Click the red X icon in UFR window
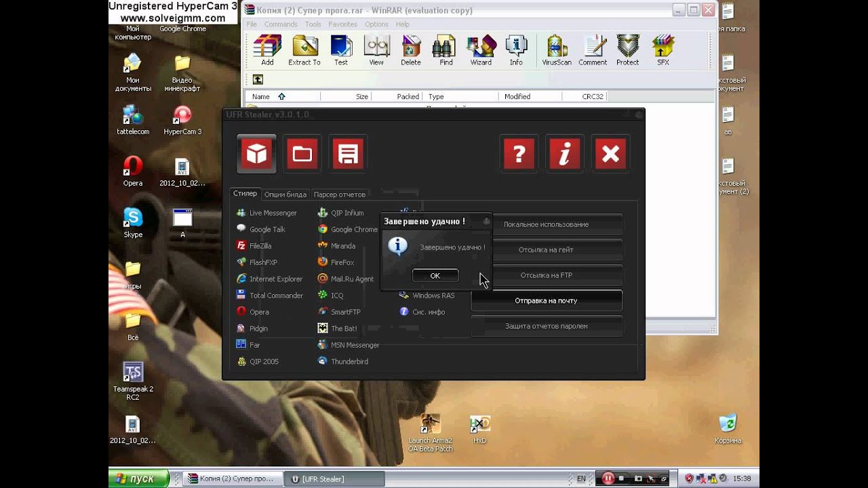 (x=610, y=155)
